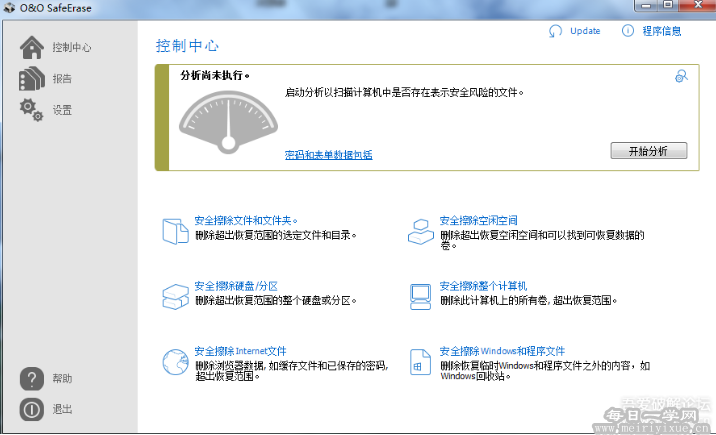Open the 密码和表单数据包括 link

click(x=328, y=155)
